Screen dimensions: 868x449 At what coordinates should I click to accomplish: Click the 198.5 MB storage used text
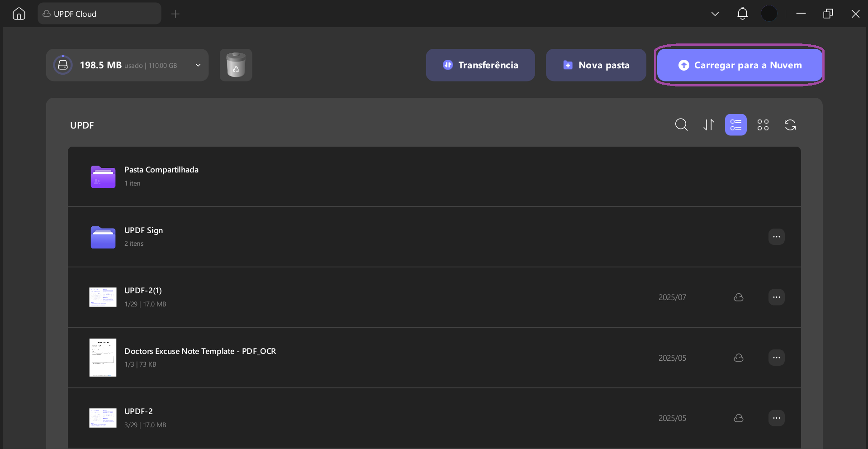pyautogui.click(x=100, y=65)
